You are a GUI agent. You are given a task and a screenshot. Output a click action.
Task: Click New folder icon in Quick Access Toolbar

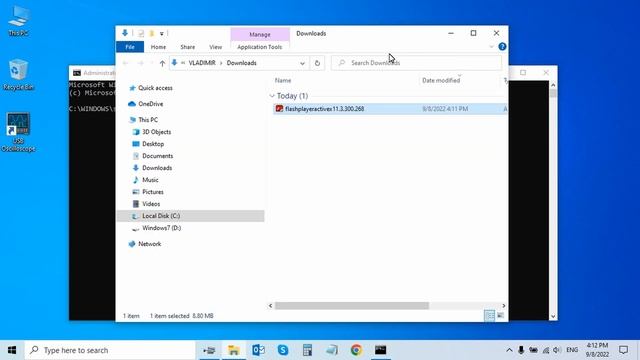[151, 33]
